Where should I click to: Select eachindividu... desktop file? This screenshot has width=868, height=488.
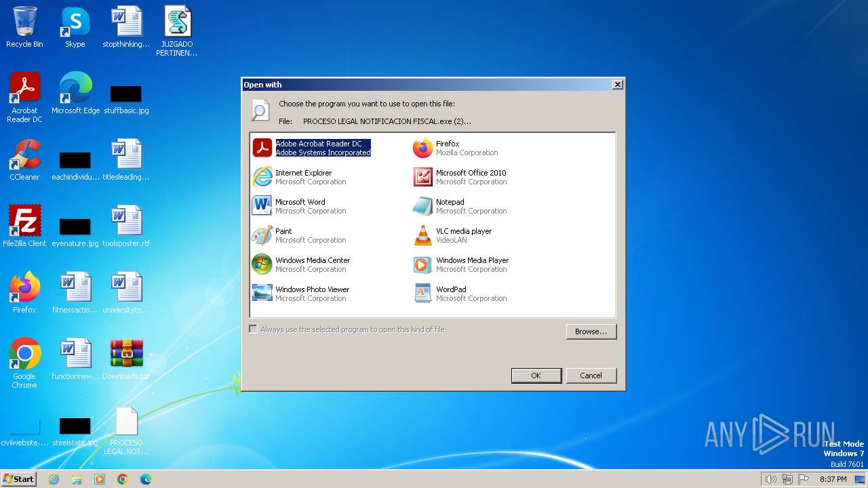(75, 166)
